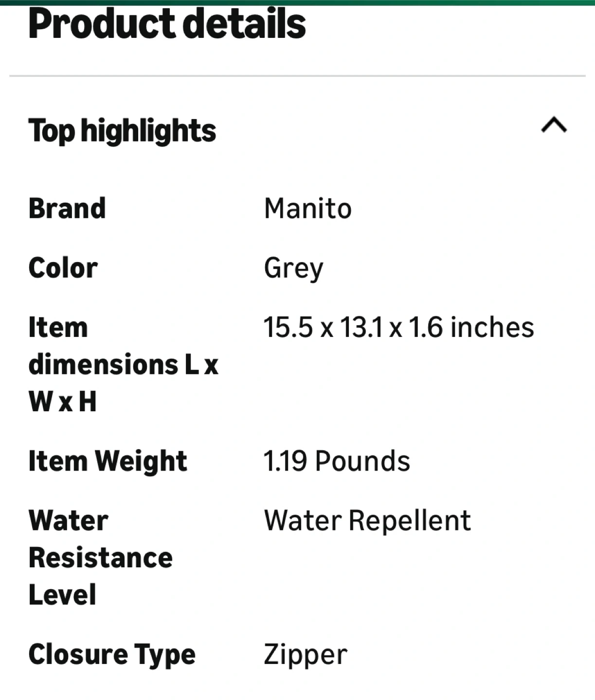This screenshot has height=700, width=595.
Task: Collapse the Top highlights chevron
Action: (x=554, y=125)
